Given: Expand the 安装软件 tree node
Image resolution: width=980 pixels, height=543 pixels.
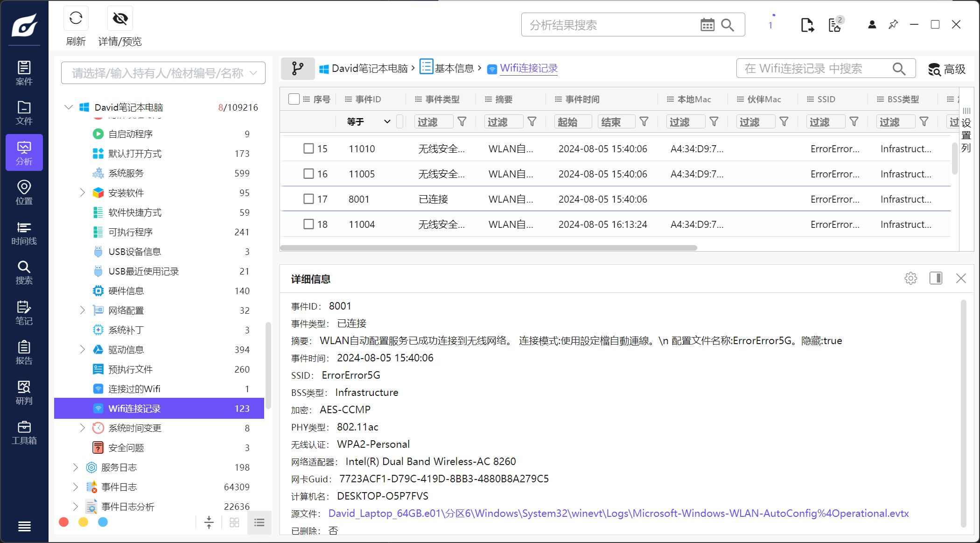Looking at the screenshot, I should pos(83,192).
